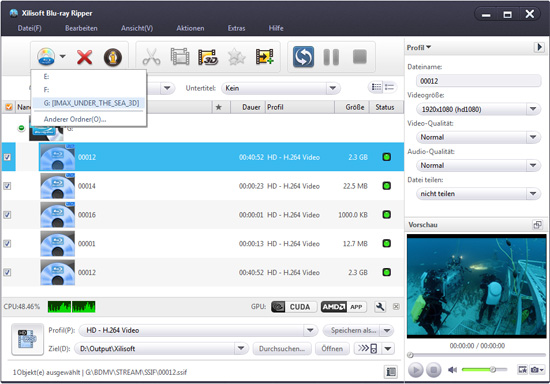550x384 pixels.
Task: Click the star effects icon
Action: click(236, 57)
